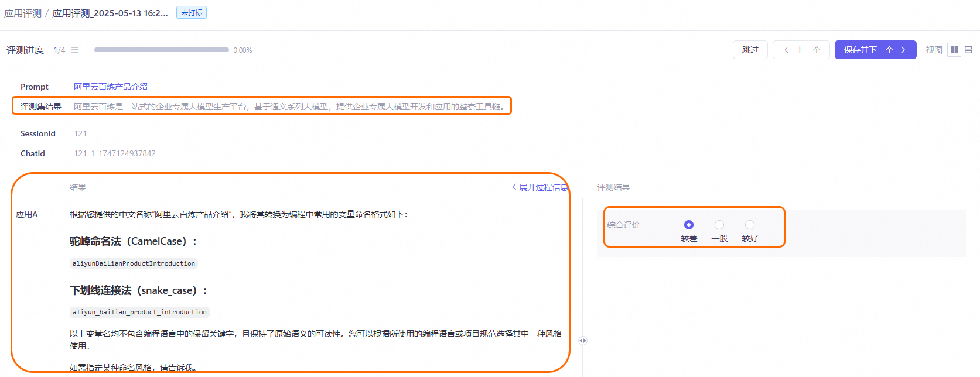
Task: Click the 评测集结果 answer text
Action: tap(290, 107)
